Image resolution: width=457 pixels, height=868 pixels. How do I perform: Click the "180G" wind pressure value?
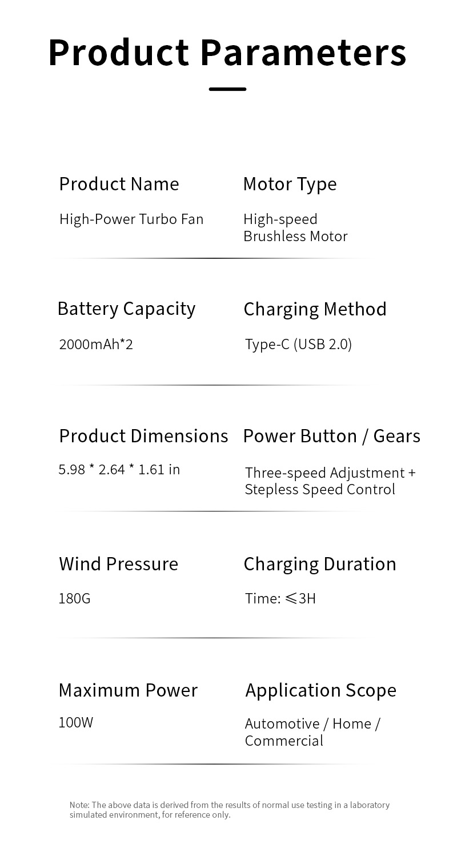pos(74,599)
